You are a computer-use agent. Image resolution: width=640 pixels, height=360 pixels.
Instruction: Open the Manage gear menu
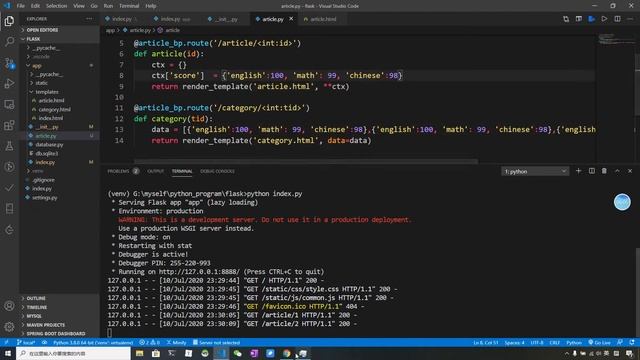(x=9, y=327)
